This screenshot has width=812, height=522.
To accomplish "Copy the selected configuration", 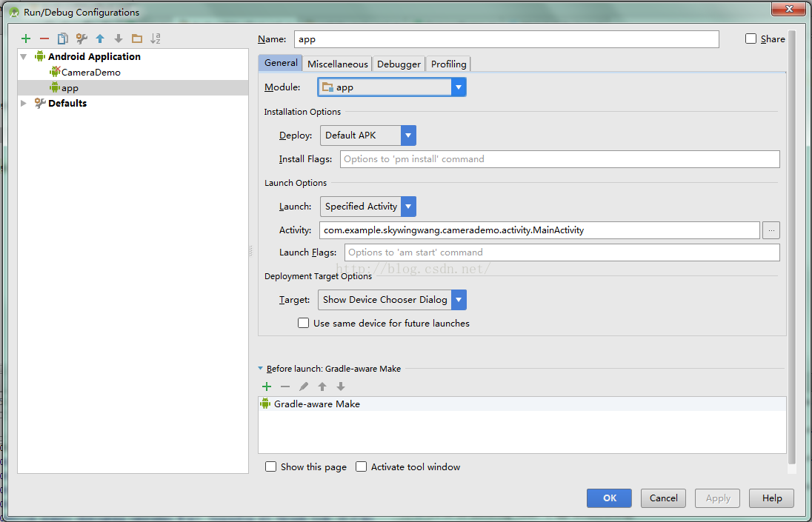I will click(63, 39).
